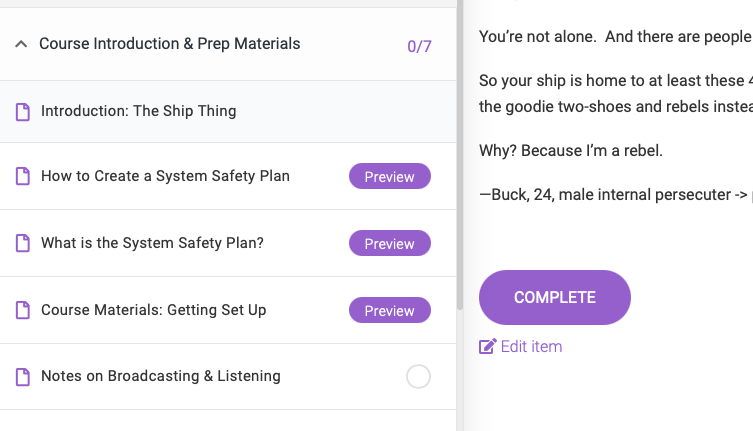Screen dimensions: 753x431
Task: Collapse the Course Introduction & Prep Materials section
Action: click(x=21, y=44)
